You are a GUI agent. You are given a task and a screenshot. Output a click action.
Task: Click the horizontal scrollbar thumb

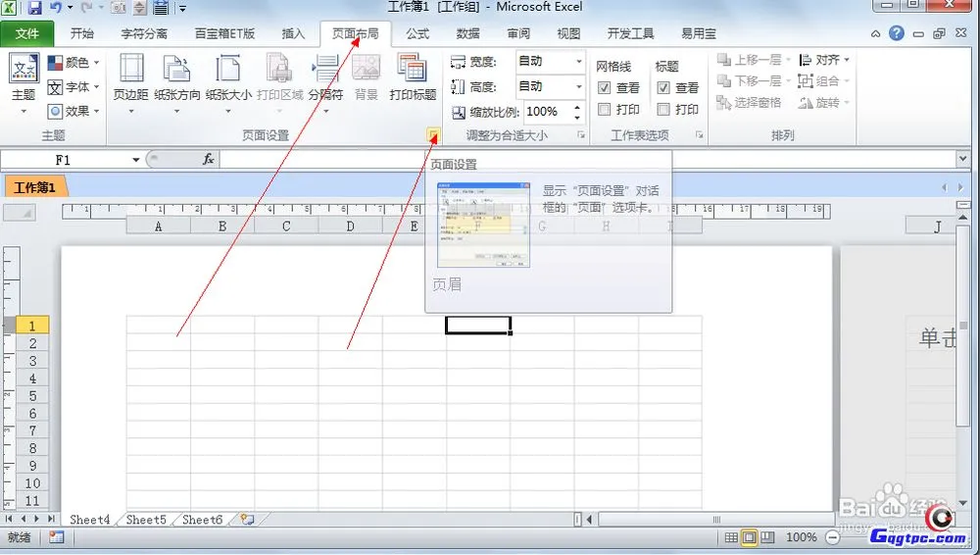pyautogui.click(x=717, y=520)
